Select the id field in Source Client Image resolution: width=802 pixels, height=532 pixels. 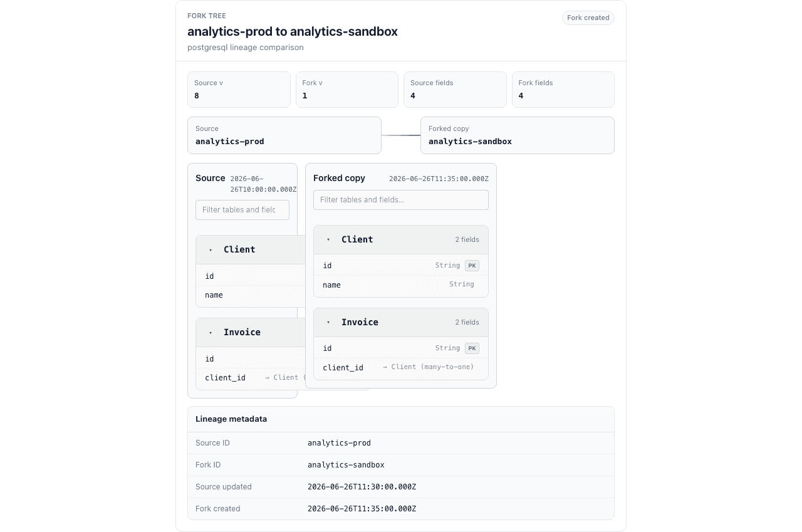tap(251, 276)
